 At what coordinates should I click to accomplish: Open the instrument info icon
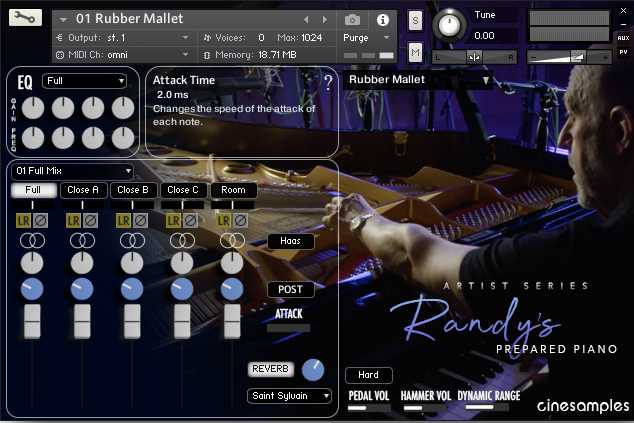point(383,20)
